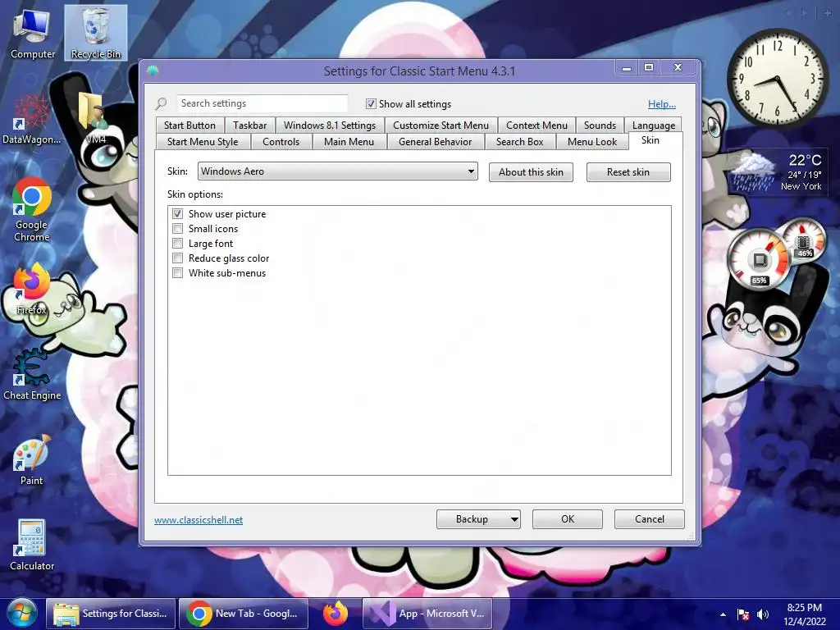Click the Cancel button

(650, 519)
